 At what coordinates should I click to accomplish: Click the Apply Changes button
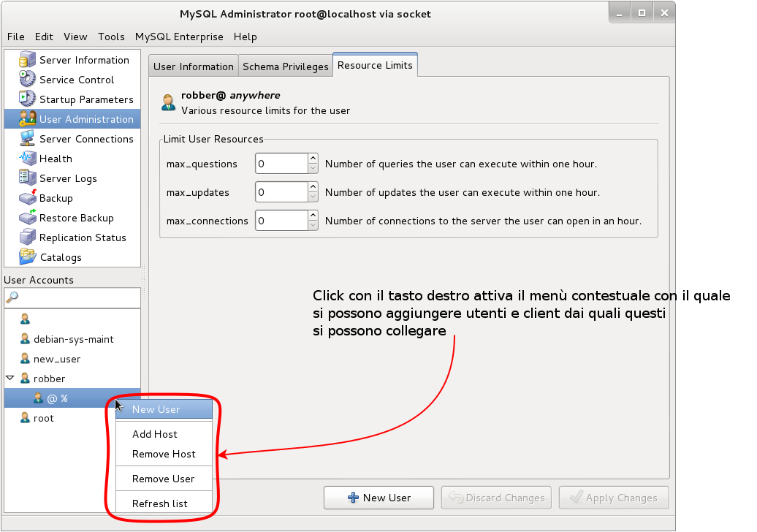click(x=614, y=498)
